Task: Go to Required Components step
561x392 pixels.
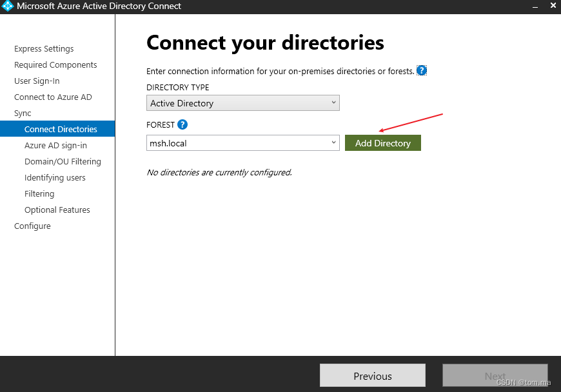Action: 55,64
